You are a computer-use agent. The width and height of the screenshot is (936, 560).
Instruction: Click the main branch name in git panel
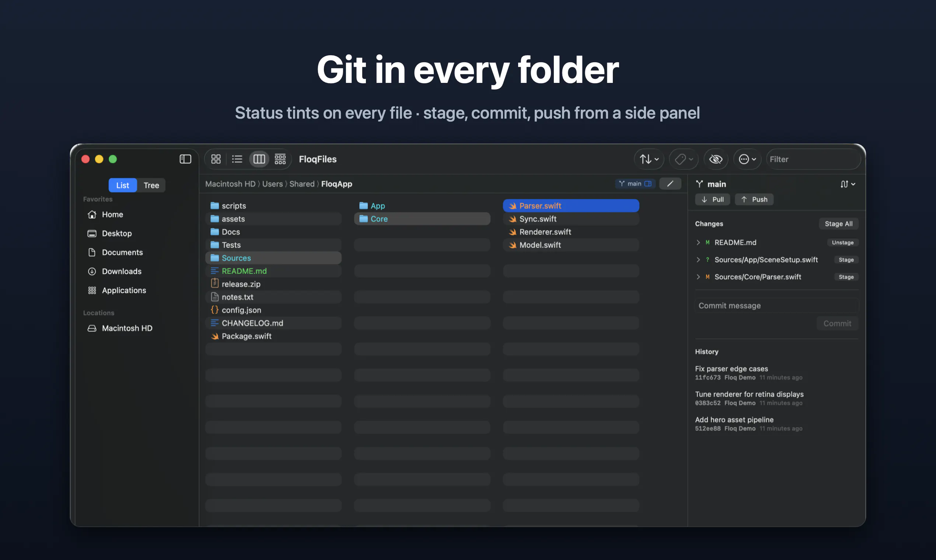pyautogui.click(x=716, y=184)
